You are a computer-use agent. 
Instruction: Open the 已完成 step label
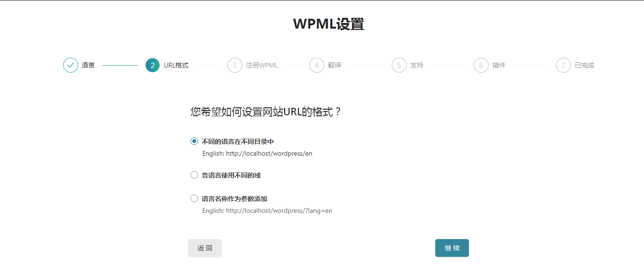coord(584,65)
